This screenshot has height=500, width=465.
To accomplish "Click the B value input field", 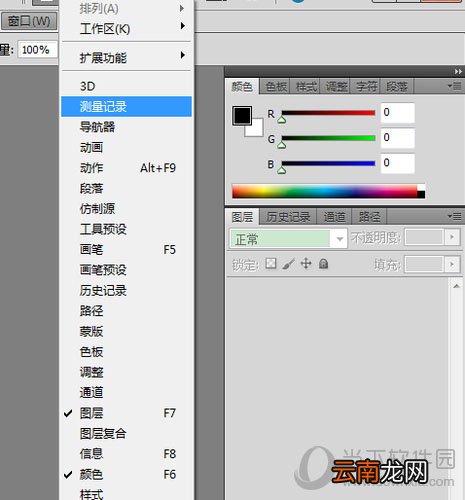I will tap(398, 163).
